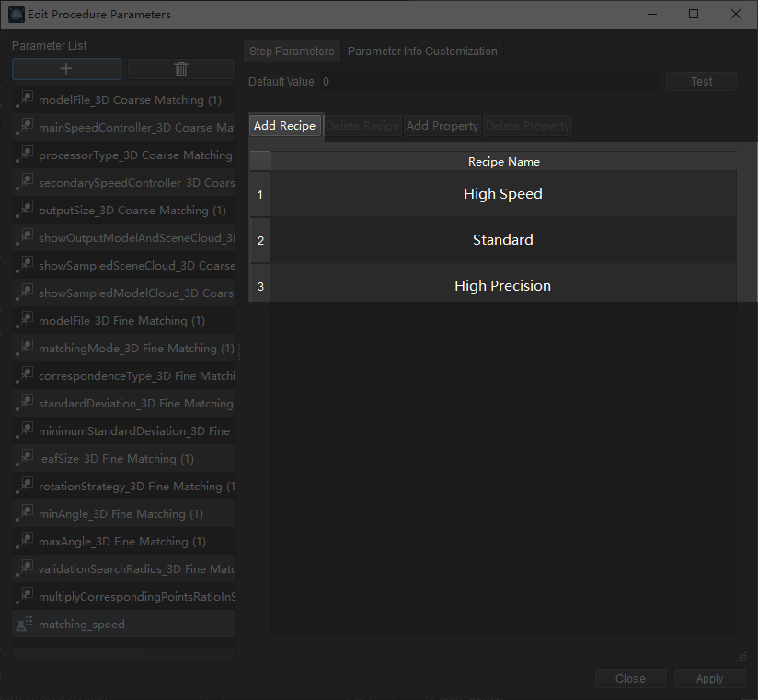Screen dimensions: 758x700
Task: Select the High Speed recipe row
Action: tap(502, 194)
